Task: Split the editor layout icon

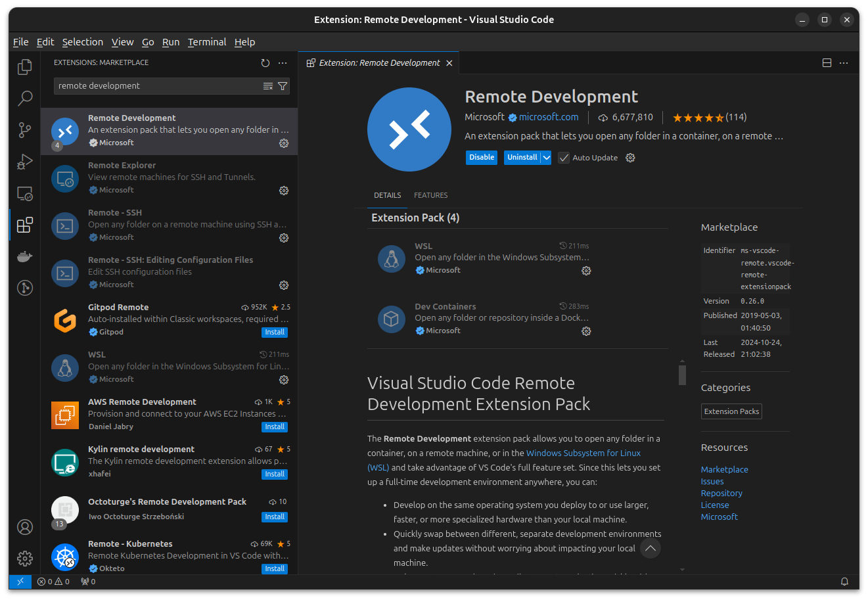Action: (827, 63)
